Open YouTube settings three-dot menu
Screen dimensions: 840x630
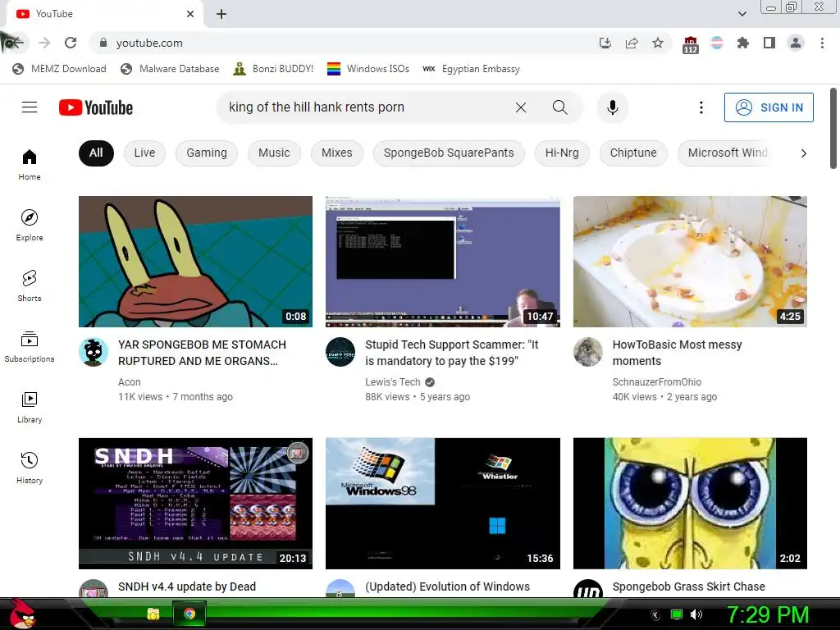701,107
